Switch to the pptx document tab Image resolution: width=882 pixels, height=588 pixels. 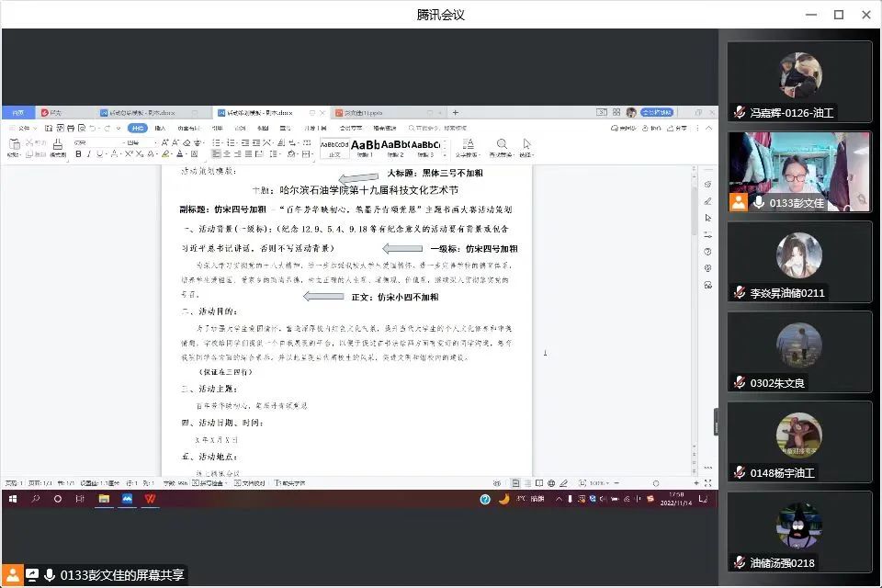359,112
